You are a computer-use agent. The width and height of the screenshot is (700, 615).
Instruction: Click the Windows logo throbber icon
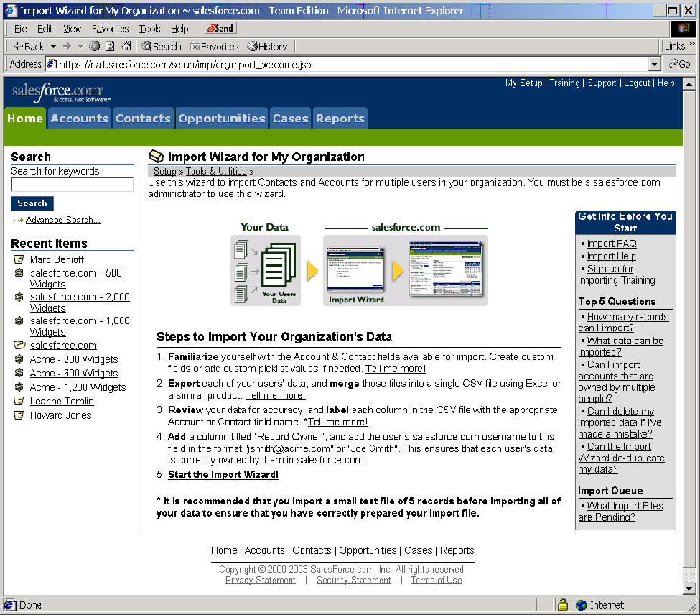coord(683,29)
